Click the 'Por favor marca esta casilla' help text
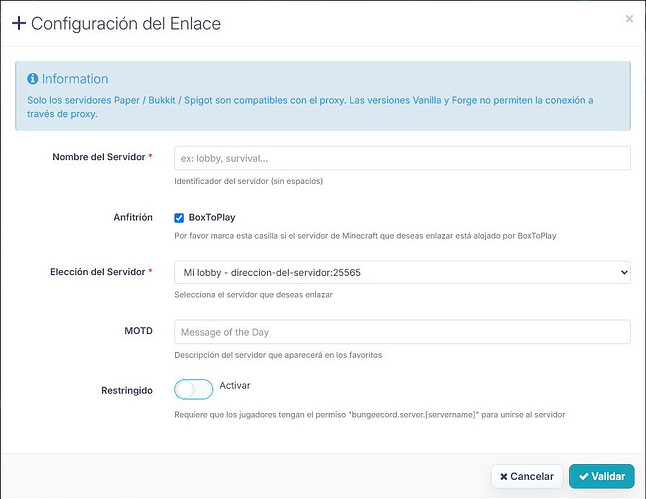This screenshot has width=646, height=499. coord(365,236)
